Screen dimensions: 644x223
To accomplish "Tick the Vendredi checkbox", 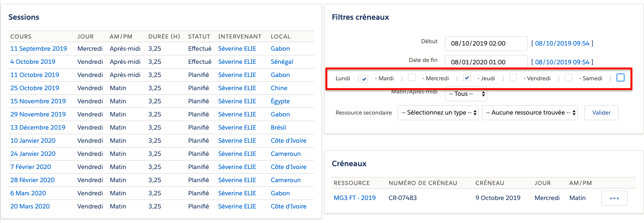I will (x=568, y=78).
